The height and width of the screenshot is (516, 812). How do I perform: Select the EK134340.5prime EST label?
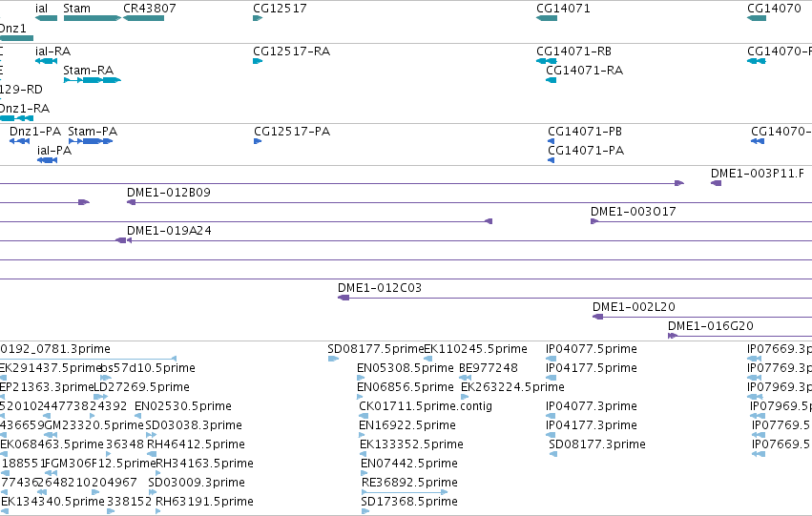(x=52, y=502)
